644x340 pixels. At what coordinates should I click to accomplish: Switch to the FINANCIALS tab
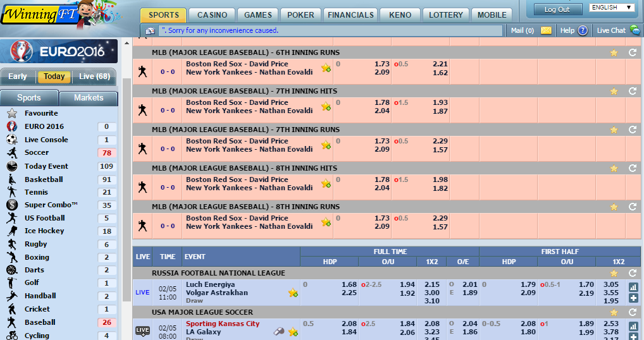(350, 15)
